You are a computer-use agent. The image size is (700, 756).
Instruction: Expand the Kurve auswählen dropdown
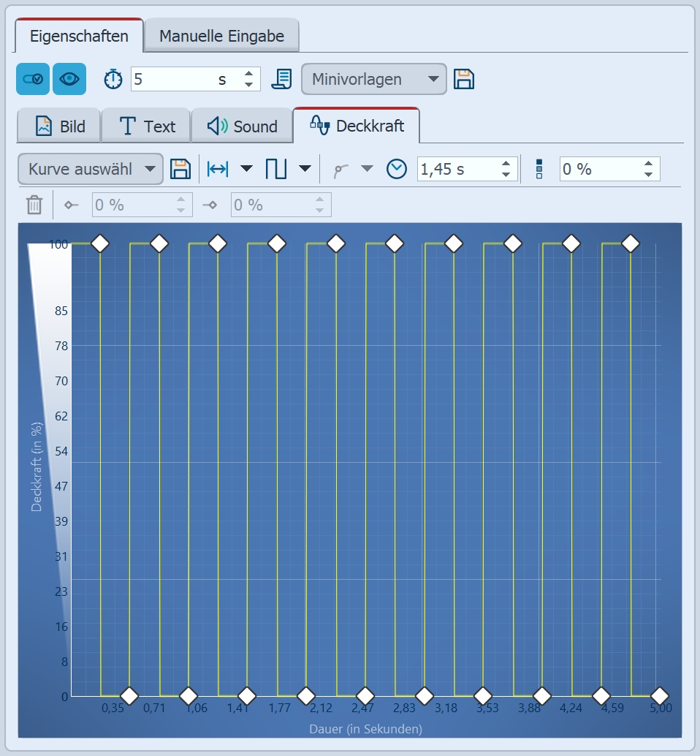pyautogui.click(x=90, y=169)
